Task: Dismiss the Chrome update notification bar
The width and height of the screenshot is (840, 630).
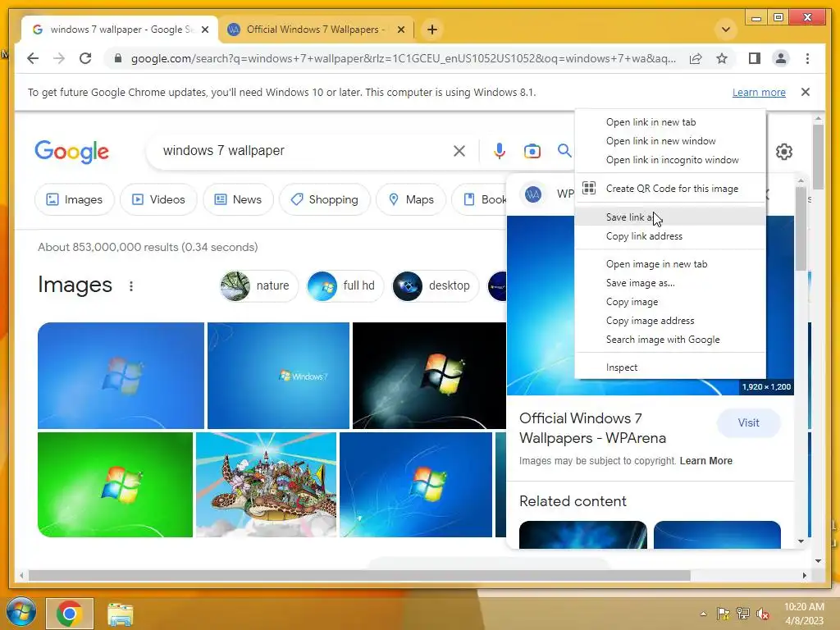Action: [x=806, y=92]
